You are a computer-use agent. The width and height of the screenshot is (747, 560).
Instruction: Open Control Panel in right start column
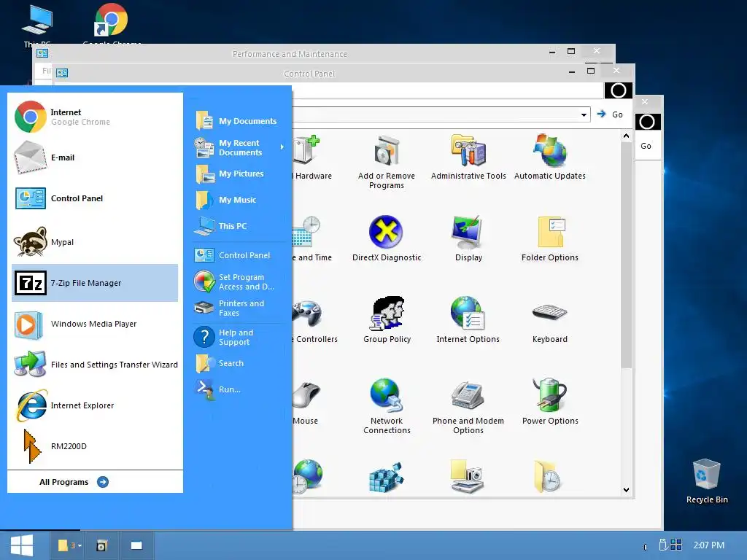point(239,255)
